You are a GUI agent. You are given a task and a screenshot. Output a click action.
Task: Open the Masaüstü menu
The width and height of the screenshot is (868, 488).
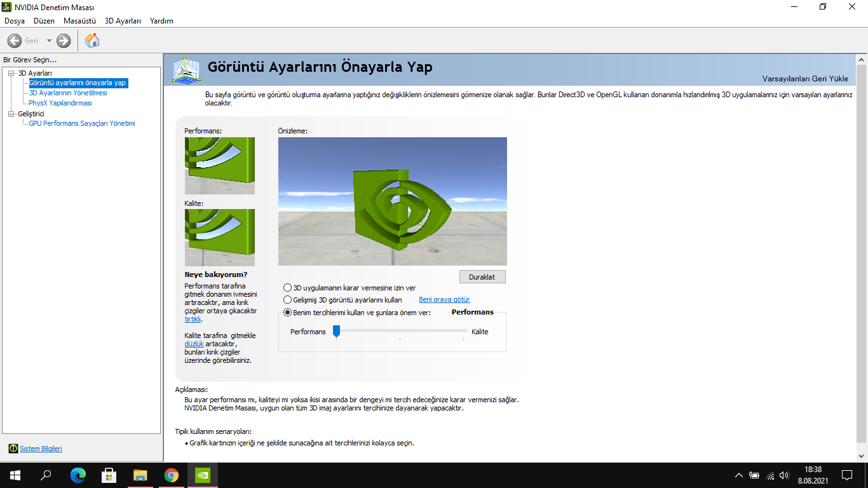79,21
